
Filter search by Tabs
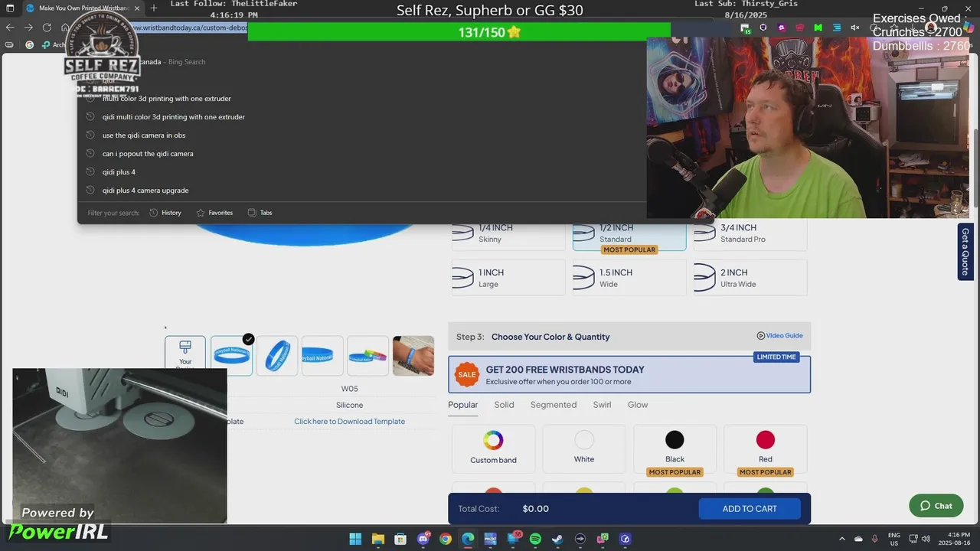click(x=260, y=213)
